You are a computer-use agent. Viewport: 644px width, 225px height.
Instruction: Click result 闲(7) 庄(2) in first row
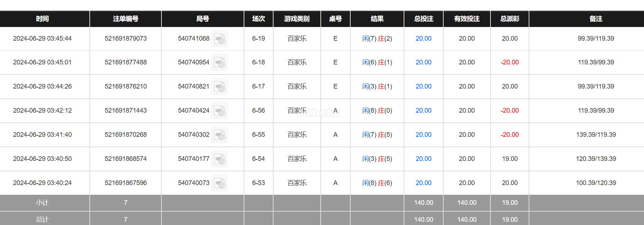click(377, 39)
